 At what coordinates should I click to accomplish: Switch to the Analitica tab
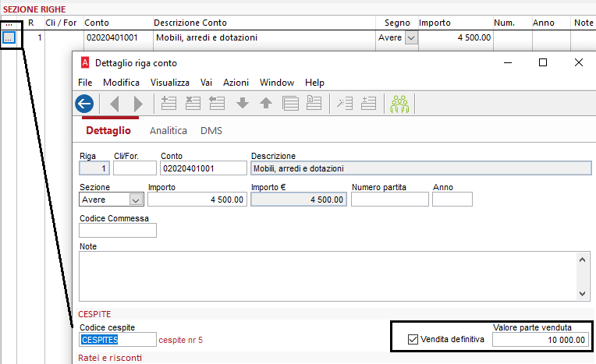169,130
